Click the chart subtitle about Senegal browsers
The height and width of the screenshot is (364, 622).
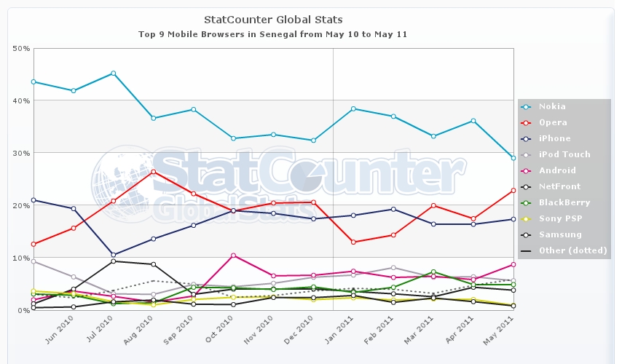point(273,33)
